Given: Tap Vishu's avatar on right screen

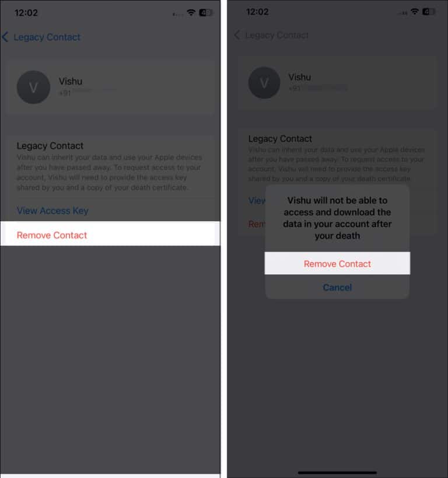Looking at the screenshot, I should pos(264,83).
